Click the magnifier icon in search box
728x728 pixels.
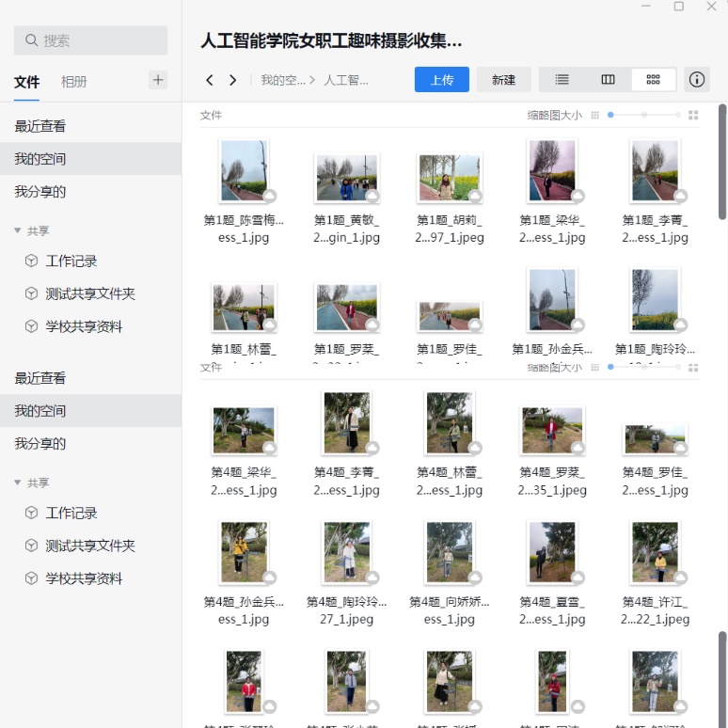(x=32, y=40)
